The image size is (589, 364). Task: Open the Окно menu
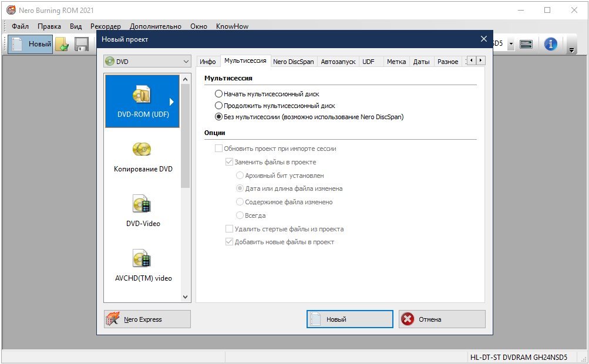click(198, 26)
